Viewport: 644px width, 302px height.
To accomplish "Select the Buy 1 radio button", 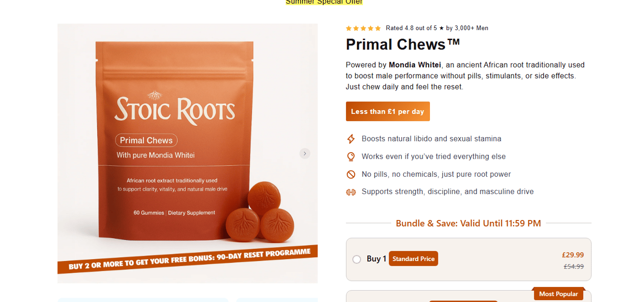I will coord(356,259).
